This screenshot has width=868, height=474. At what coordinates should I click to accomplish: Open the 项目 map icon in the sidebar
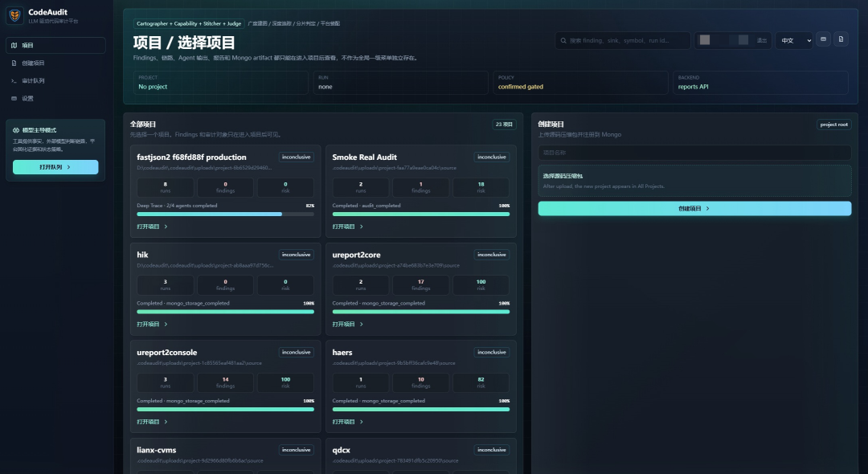click(x=14, y=45)
